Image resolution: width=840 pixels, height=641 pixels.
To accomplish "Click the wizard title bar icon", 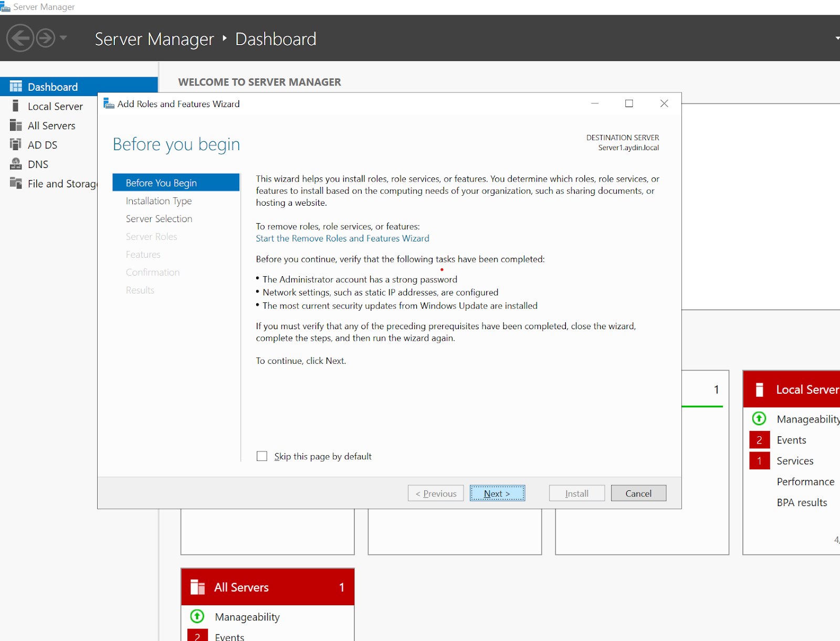I will point(109,103).
